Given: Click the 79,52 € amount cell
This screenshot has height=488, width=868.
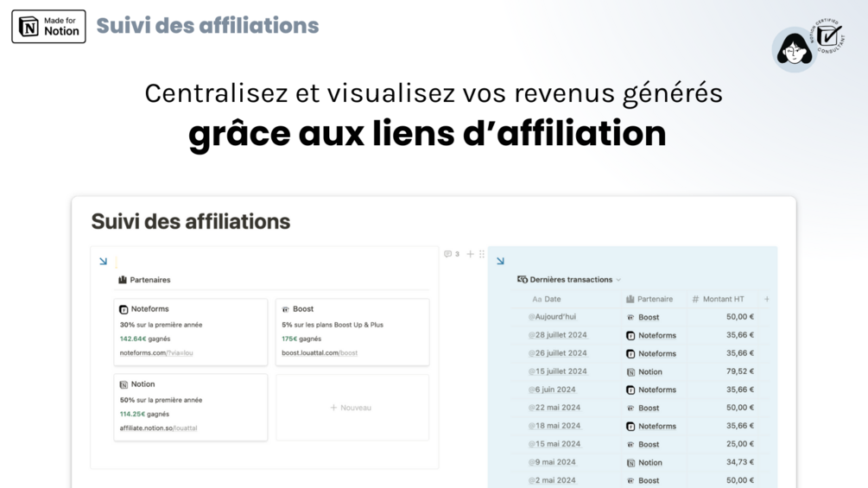Looking at the screenshot, I should pos(740,371).
